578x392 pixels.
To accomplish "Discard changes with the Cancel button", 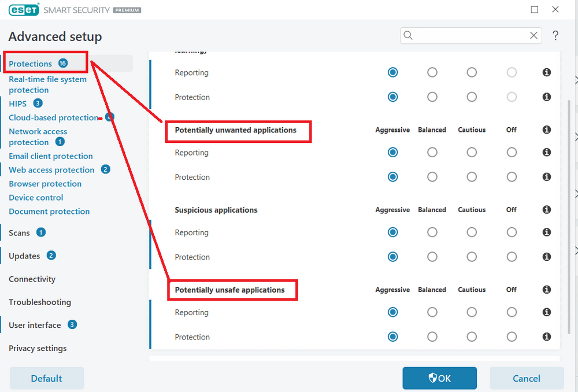I will 527,378.
